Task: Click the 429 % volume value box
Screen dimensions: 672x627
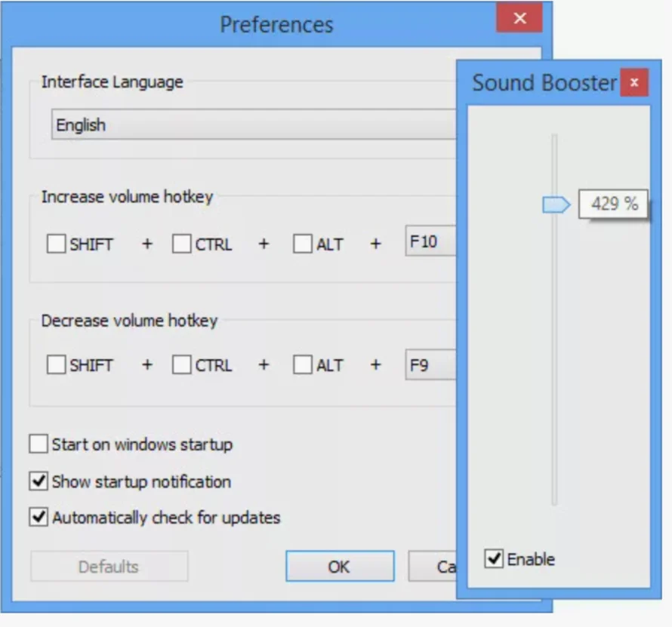Action: click(613, 204)
